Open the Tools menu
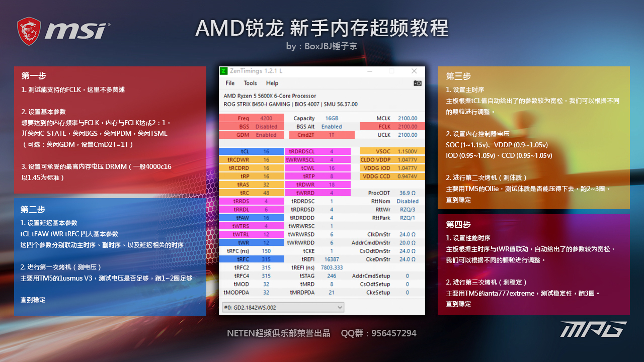644x362 pixels. click(251, 83)
